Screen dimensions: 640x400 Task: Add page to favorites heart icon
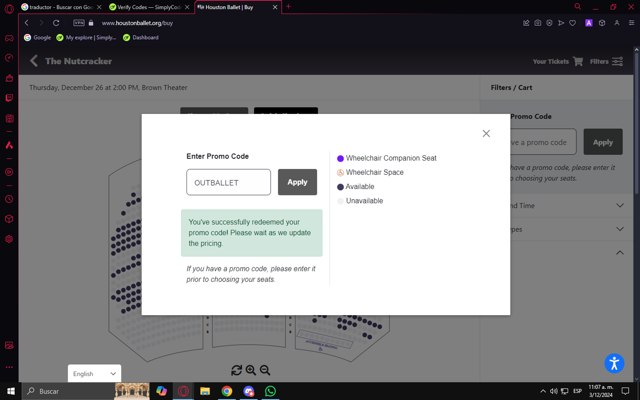click(x=573, y=23)
